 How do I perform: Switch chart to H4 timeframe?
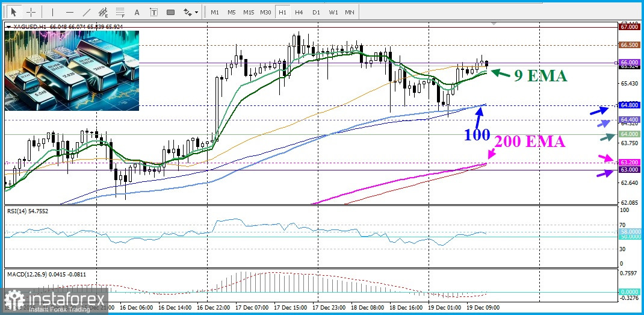pyautogui.click(x=299, y=12)
